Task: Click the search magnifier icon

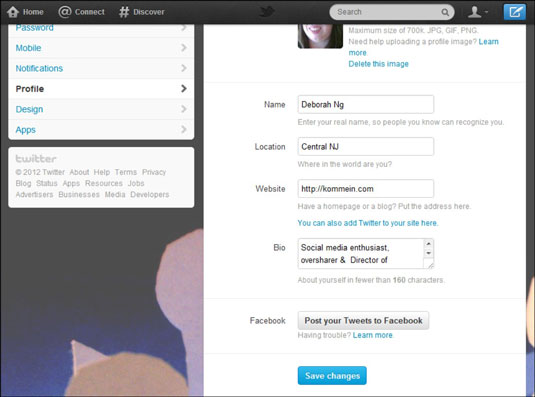Action: tap(445, 12)
